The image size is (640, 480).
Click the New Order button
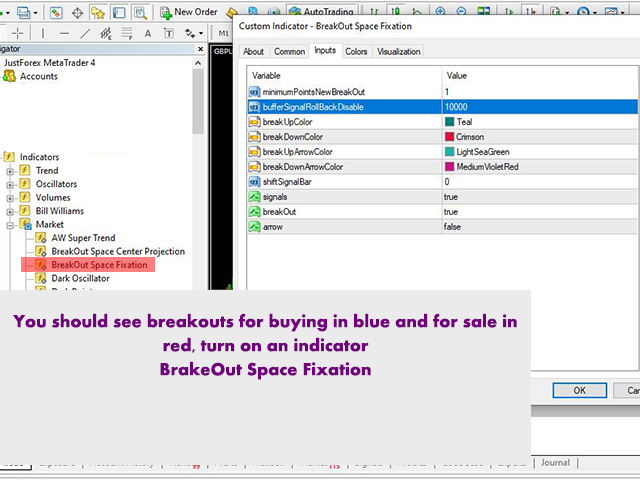pyautogui.click(x=189, y=12)
